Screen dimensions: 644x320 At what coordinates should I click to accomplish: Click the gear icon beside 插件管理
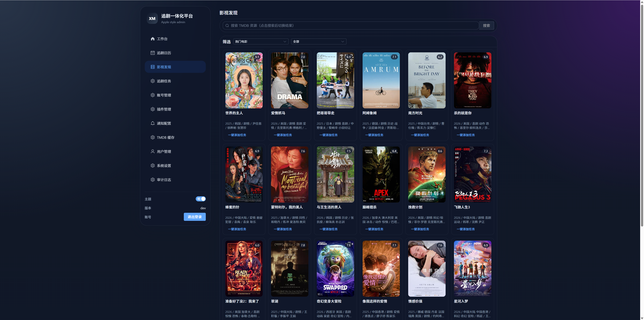[x=152, y=109]
